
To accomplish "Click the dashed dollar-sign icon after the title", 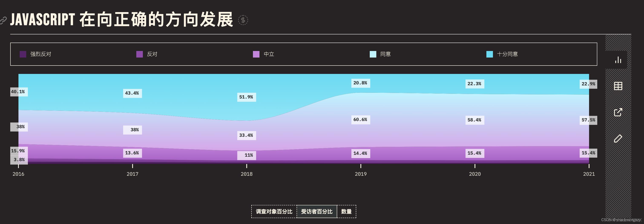I will [243, 20].
